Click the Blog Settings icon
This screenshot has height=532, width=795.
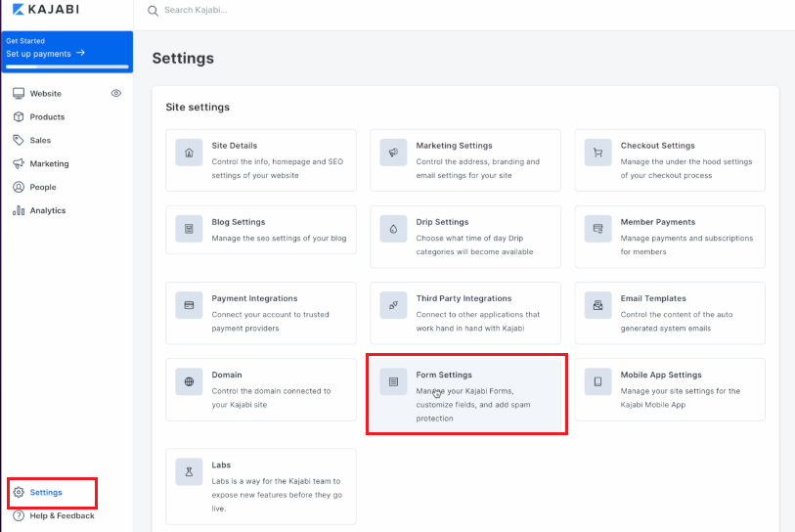(x=189, y=229)
